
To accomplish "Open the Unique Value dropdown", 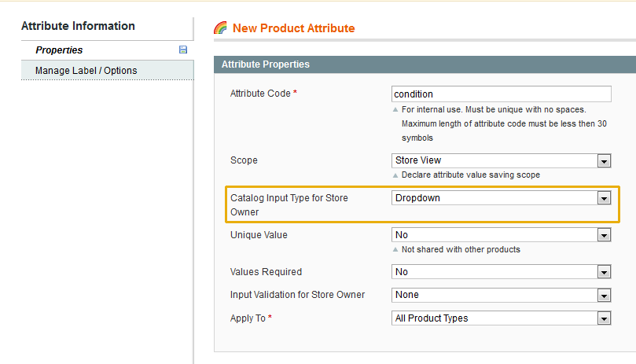I will coord(501,234).
